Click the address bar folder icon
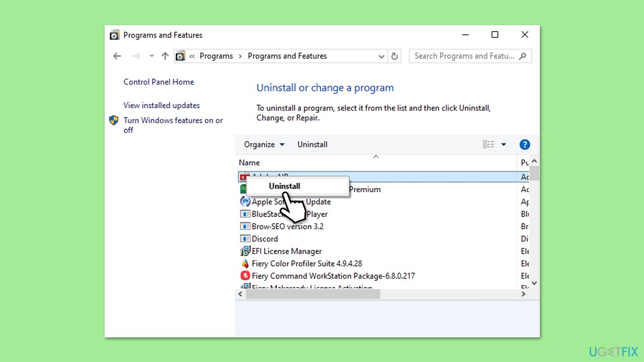Image resolution: width=644 pixels, height=362 pixels. [180, 56]
